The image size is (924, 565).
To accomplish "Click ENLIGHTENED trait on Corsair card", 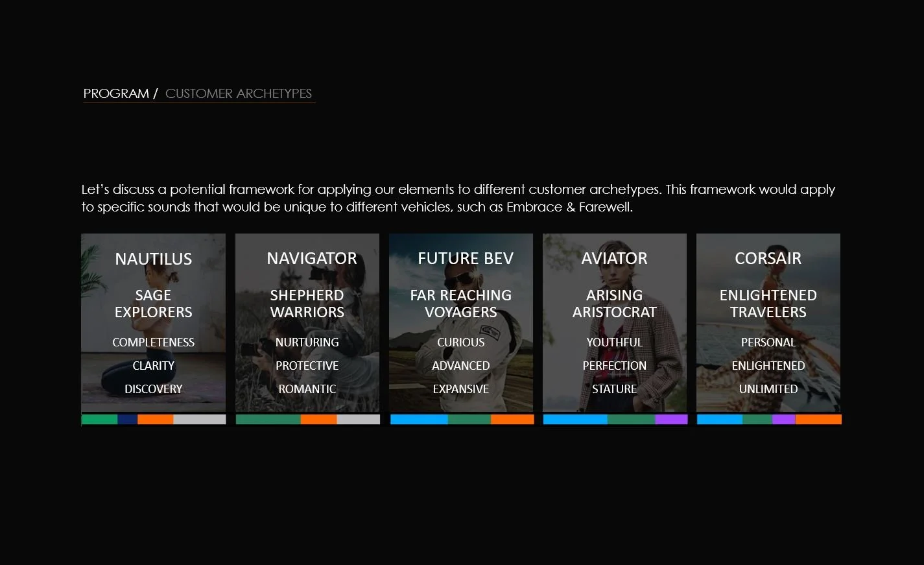I will (768, 366).
